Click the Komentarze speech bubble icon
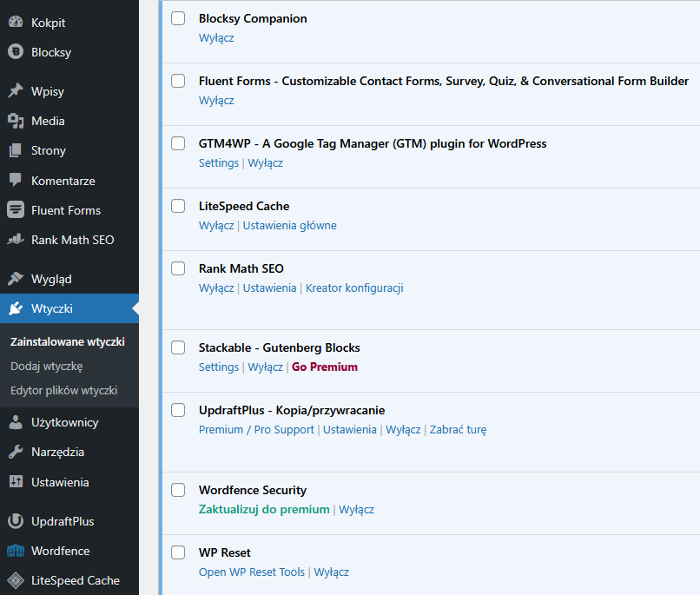The image size is (700, 595). click(x=16, y=181)
